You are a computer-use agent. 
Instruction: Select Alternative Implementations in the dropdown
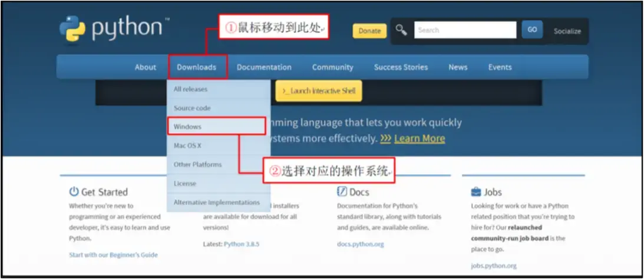[x=219, y=202]
